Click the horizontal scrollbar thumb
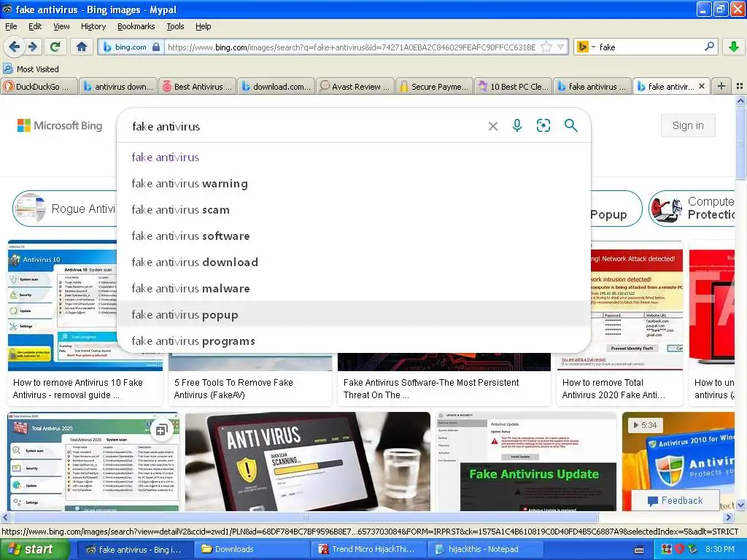 [305, 517]
